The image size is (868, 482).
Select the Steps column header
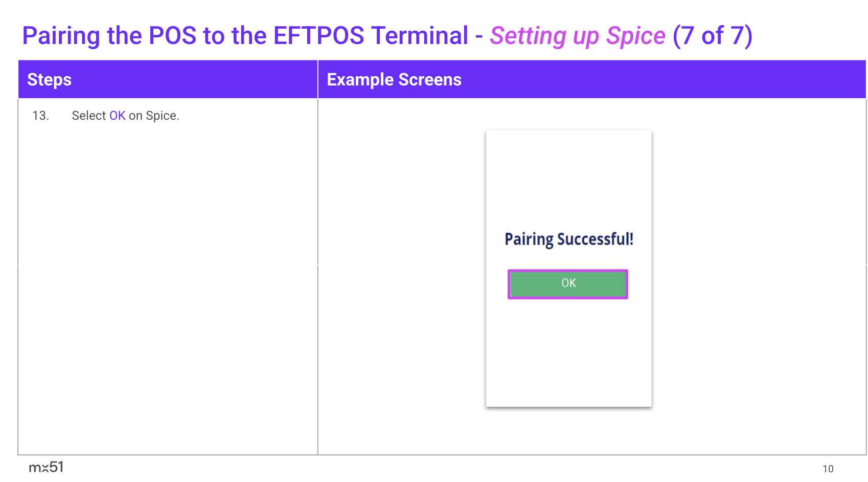[x=49, y=80]
